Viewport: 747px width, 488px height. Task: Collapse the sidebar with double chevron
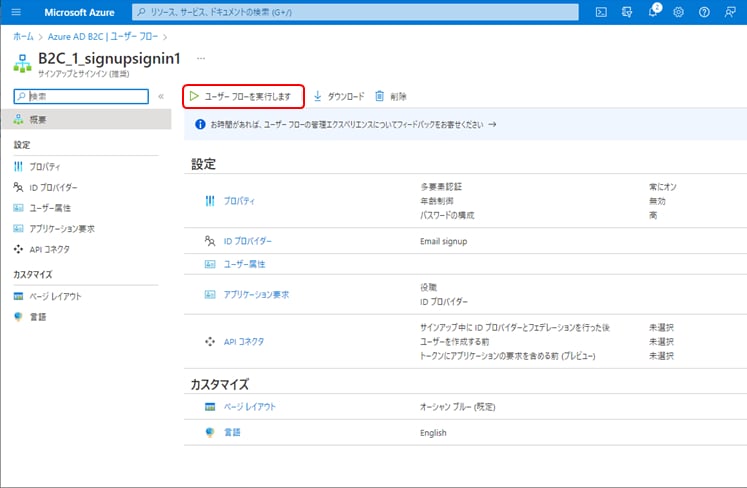(x=161, y=96)
